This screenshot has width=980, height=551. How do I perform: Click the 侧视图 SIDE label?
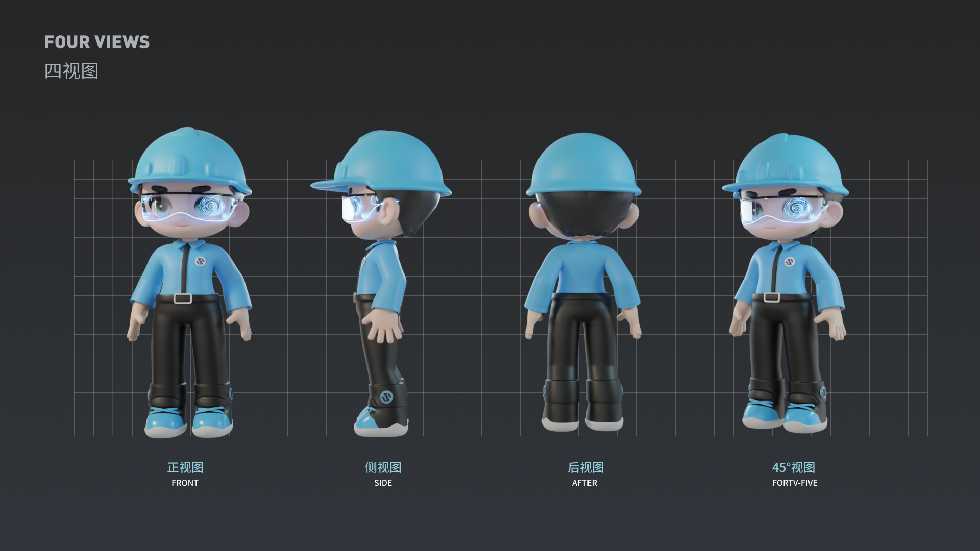tap(383, 468)
